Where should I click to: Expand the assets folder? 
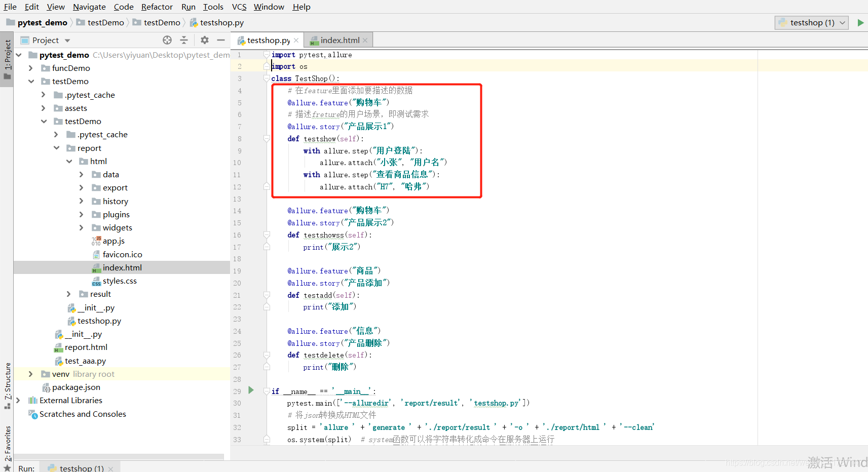click(x=44, y=108)
